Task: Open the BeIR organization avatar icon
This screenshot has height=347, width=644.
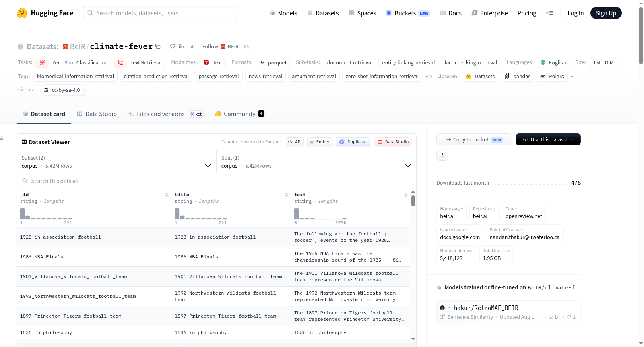Action: (66, 46)
